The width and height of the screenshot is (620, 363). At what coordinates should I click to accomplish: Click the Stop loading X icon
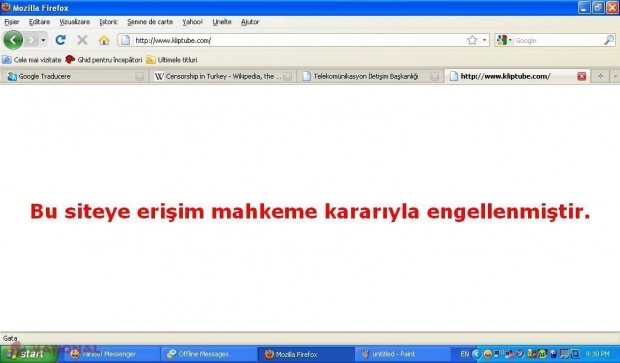[x=82, y=40]
